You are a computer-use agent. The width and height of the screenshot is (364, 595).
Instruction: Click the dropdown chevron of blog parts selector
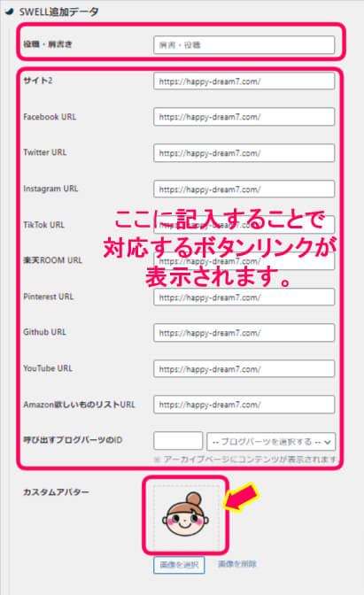click(x=328, y=442)
